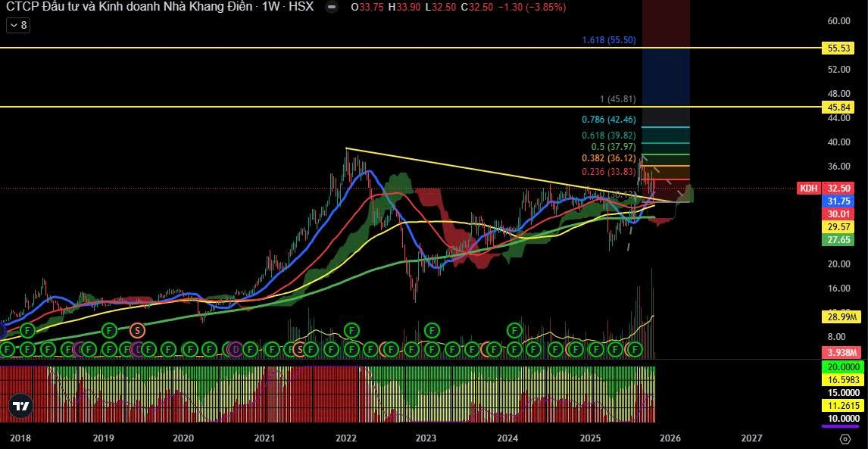This screenshot has height=449, width=868.
Task: Open the lower orange S marker near 2021
Action: (299, 349)
